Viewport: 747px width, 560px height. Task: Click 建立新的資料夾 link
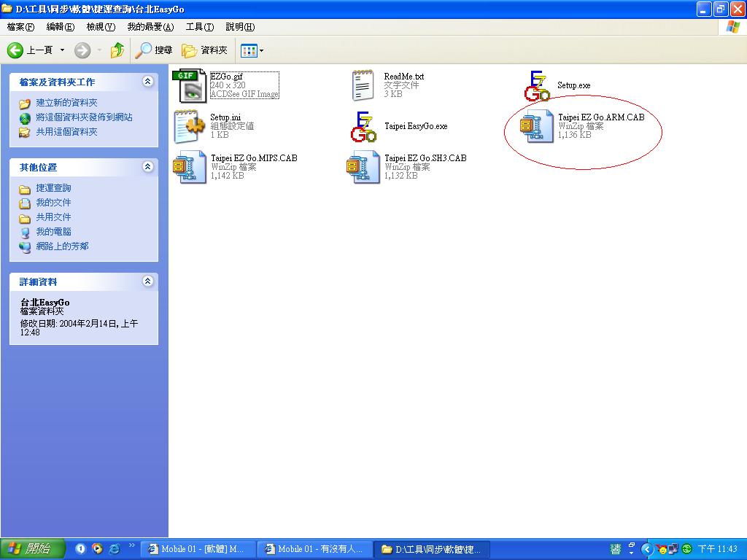coord(66,103)
